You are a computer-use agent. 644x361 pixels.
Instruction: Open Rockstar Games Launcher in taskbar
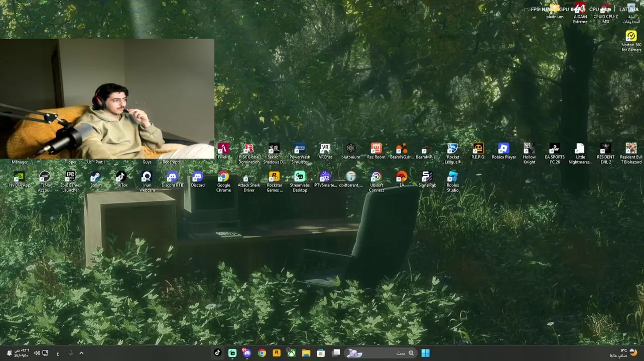277,353
